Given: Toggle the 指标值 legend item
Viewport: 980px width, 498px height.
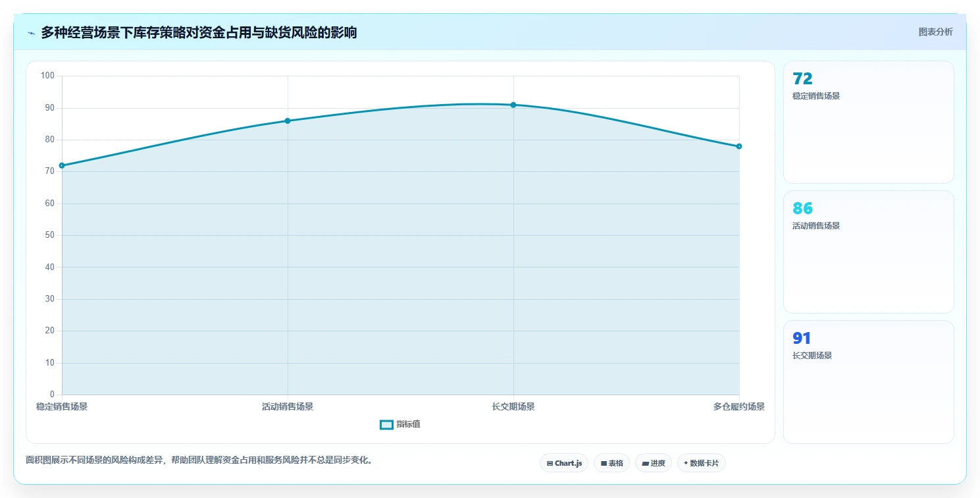Looking at the screenshot, I should point(400,424).
